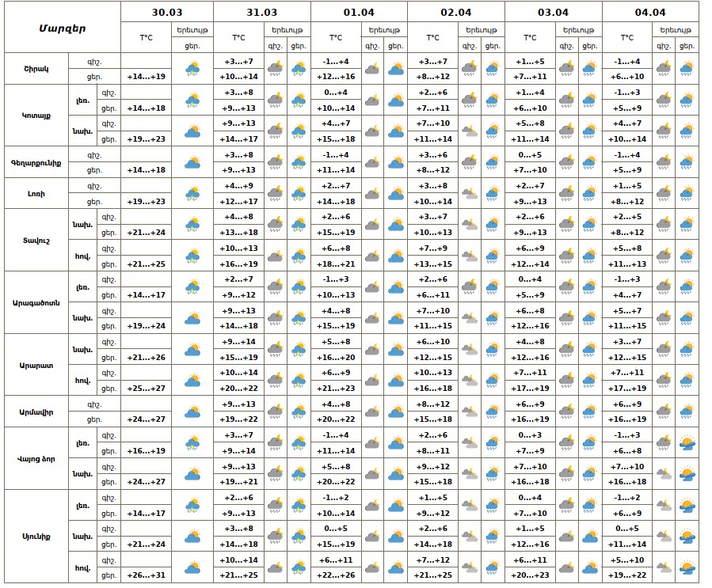Click the +26...+31 temperature cell
The height and width of the screenshot is (588, 712).
[x=147, y=575]
